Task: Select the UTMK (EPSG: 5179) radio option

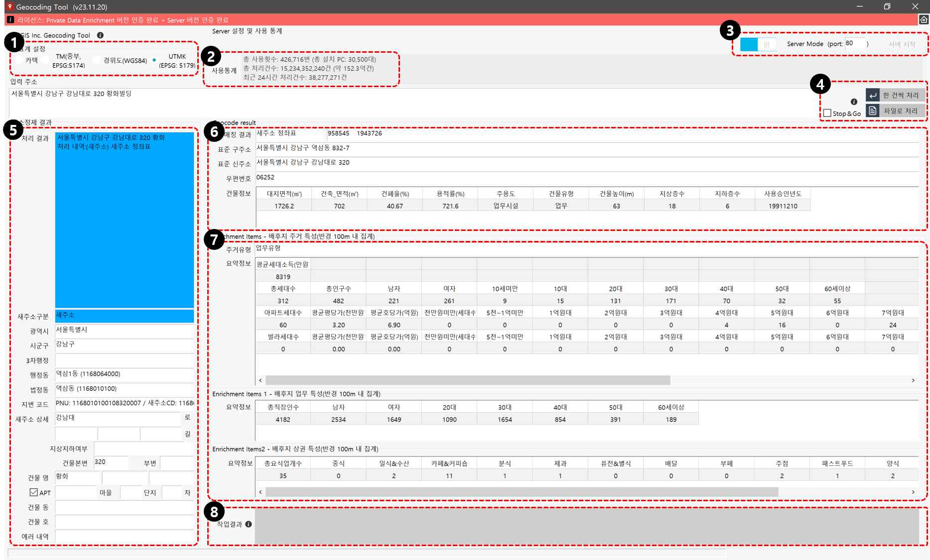Action: [x=154, y=60]
